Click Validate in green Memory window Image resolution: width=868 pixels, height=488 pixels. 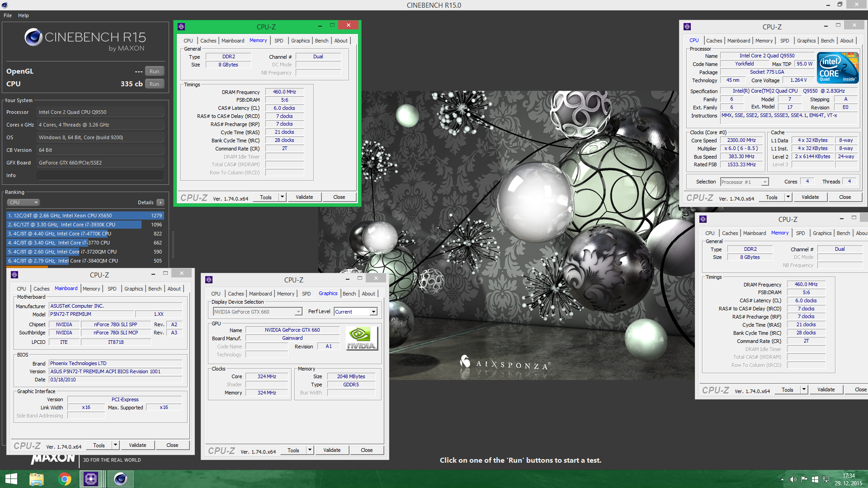(304, 197)
